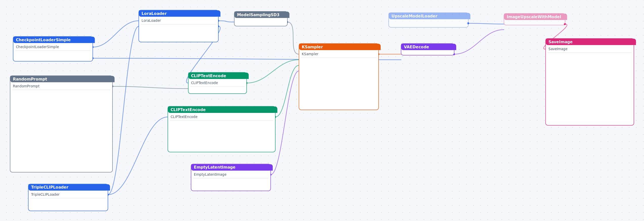Click the small "RandomPrompt" body label
Screen dimensions: 644x221
[26, 86]
